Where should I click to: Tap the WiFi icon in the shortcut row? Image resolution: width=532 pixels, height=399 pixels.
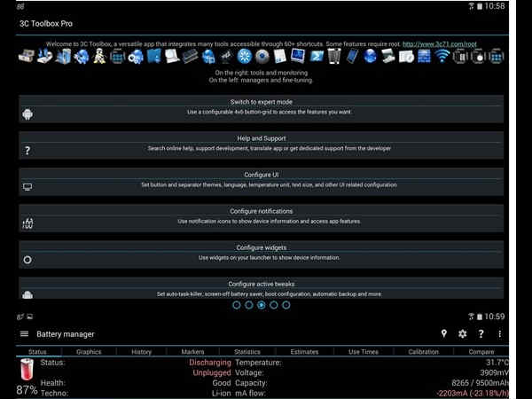[442, 57]
